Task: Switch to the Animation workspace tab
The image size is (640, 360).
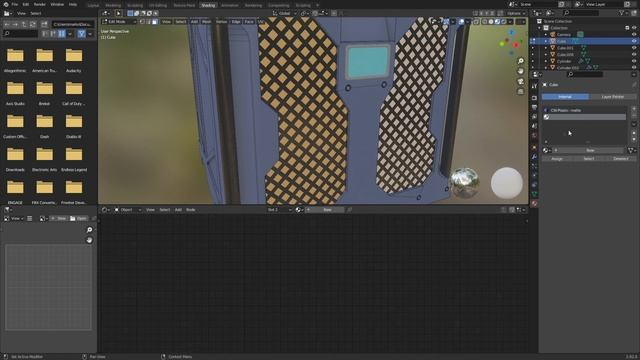Action: [x=229, y=5]
